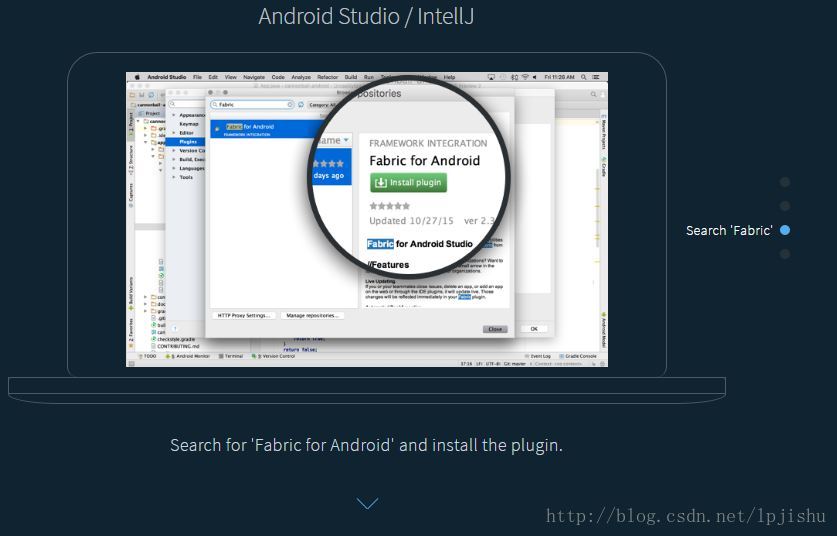The height and width of the screenshot is (536, 837).
Task: Click the laptop screenshot image
Action: click(x=367, y=219)
